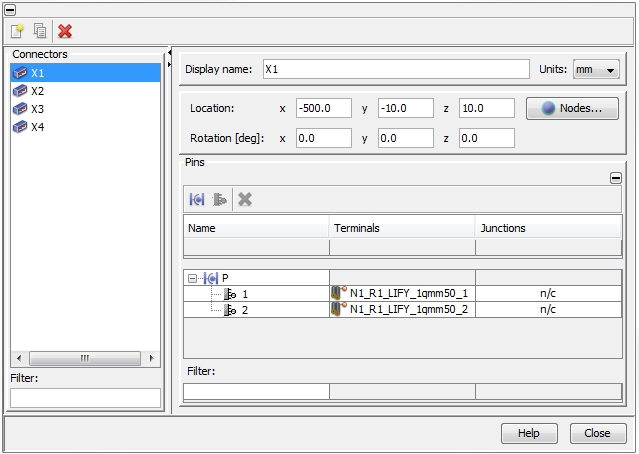This screenshot has height=454, width=639.
Task: Click the Location z field
Action: point(487,108)
